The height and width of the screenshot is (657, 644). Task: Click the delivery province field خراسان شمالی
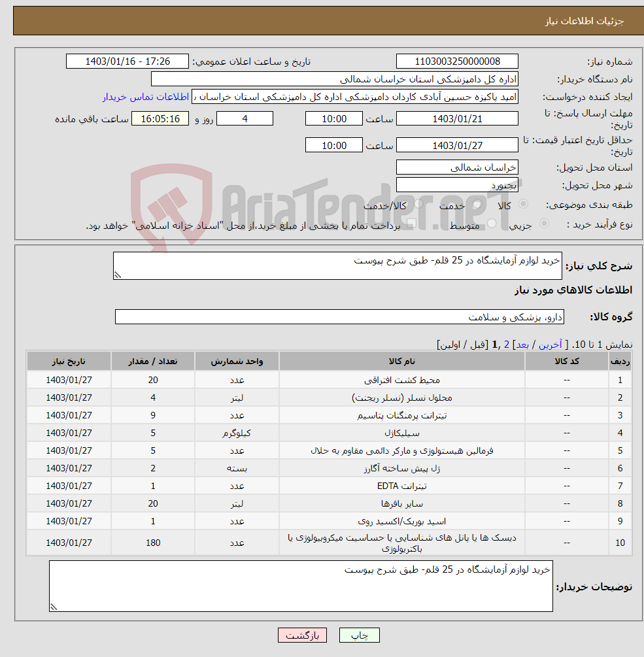(457, 167)
